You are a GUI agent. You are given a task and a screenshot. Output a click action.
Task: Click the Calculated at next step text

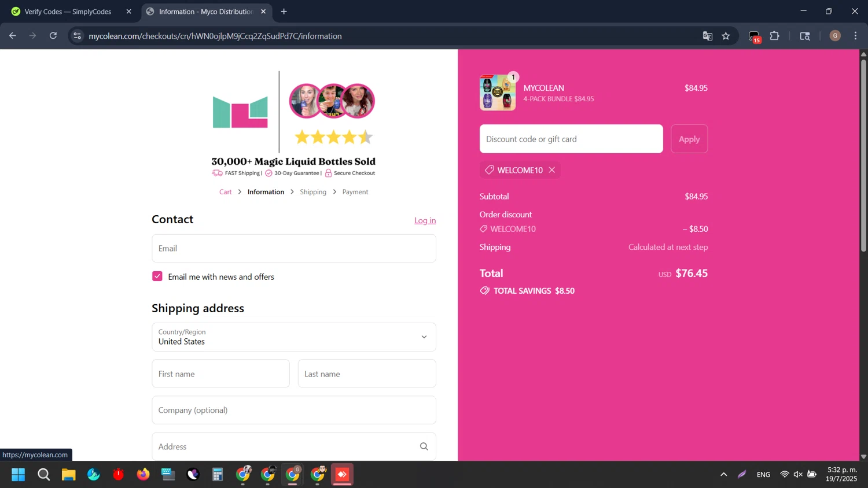[668, 247]
